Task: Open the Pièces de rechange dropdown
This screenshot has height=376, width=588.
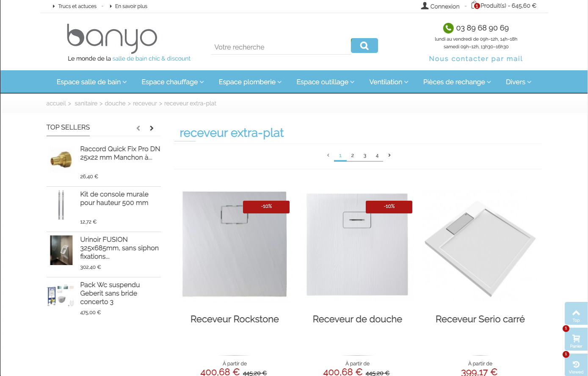Action: [x=457, y=82]
